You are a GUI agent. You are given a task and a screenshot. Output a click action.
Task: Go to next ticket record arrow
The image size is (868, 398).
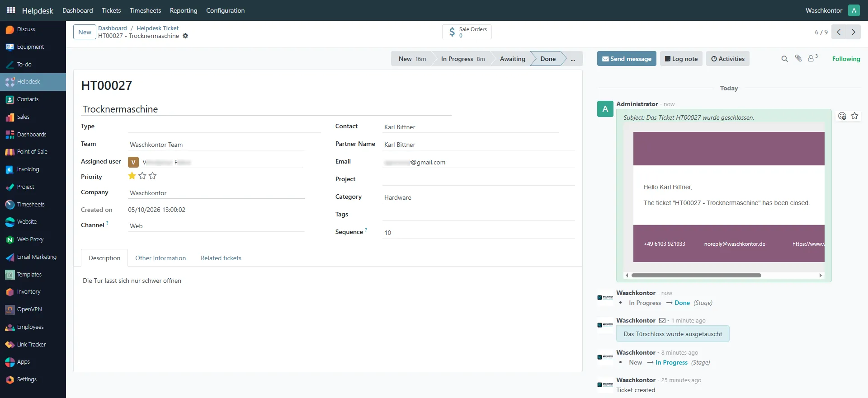(x=853, y=32)
